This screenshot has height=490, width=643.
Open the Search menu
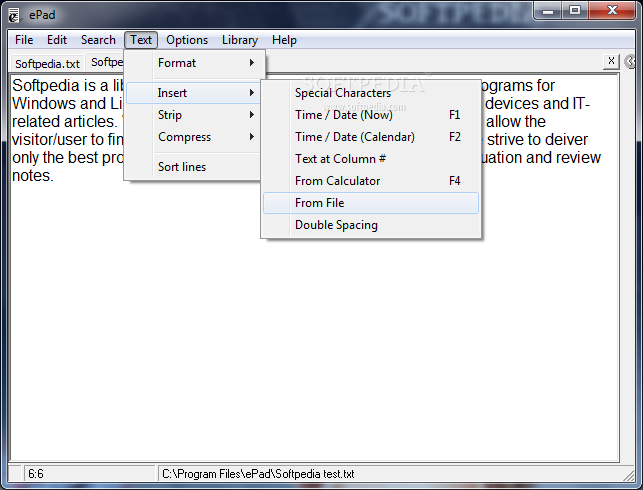click(x=98, y=40)
